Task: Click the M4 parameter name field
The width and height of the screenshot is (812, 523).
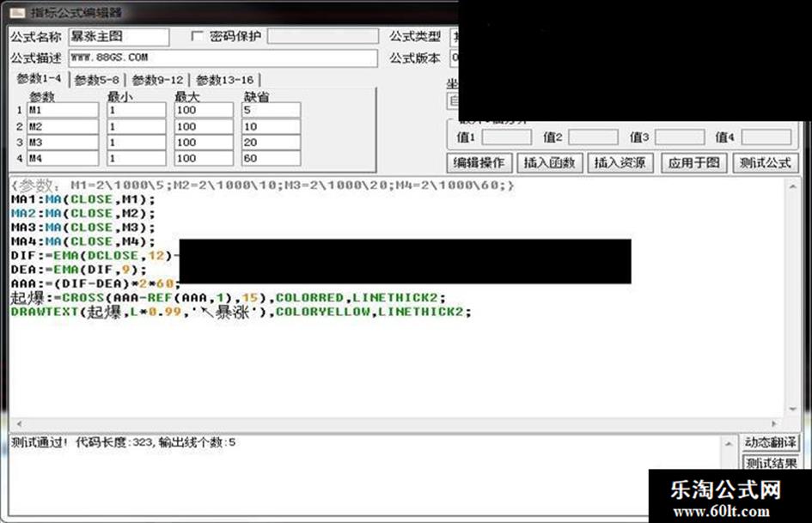Action: 63,159
